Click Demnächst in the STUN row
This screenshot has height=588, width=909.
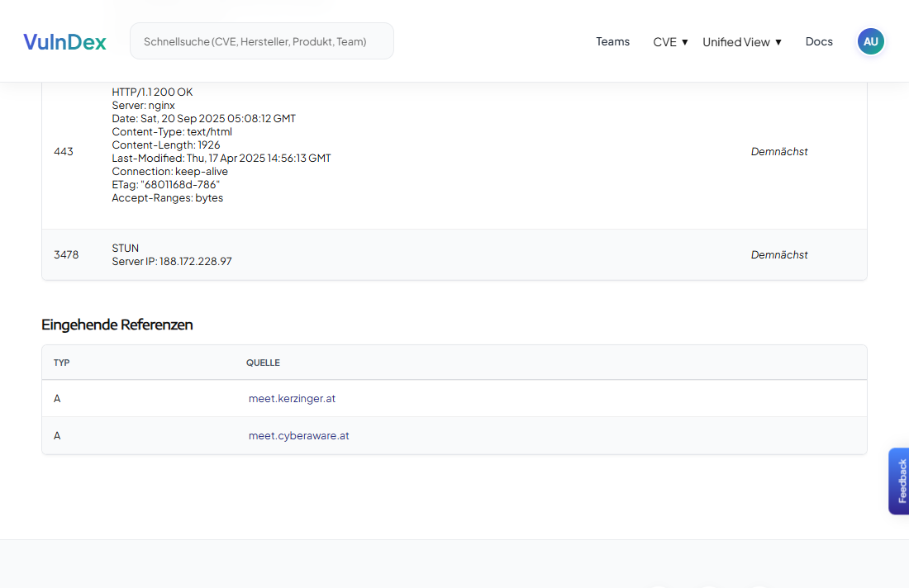778,254
